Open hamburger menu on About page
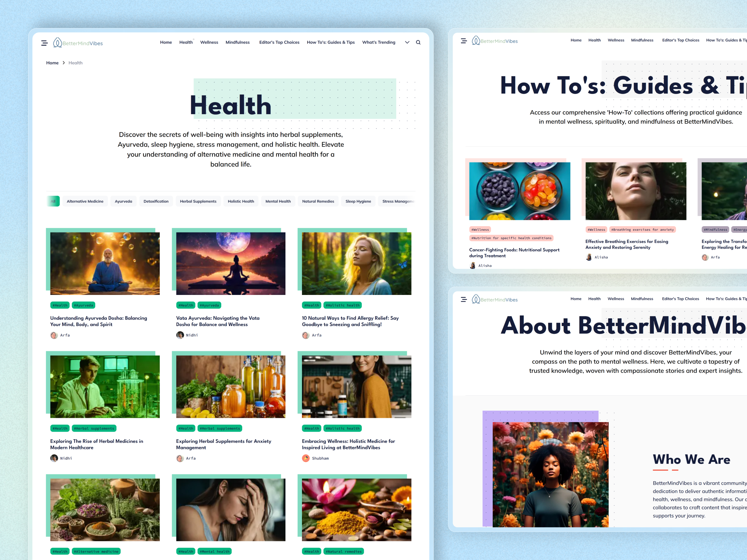The height and width of the screenshot is (560, 747). [464, 299]
